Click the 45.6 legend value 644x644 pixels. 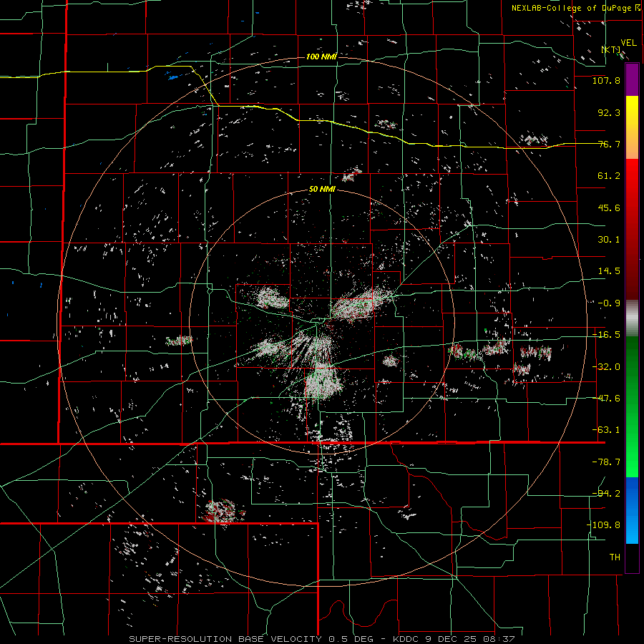(x=609, y=208)
